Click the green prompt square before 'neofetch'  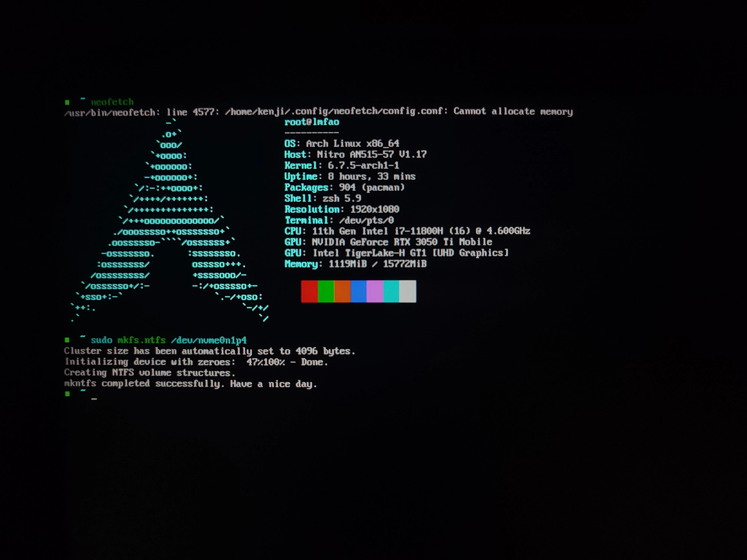[x=67, y=102]
